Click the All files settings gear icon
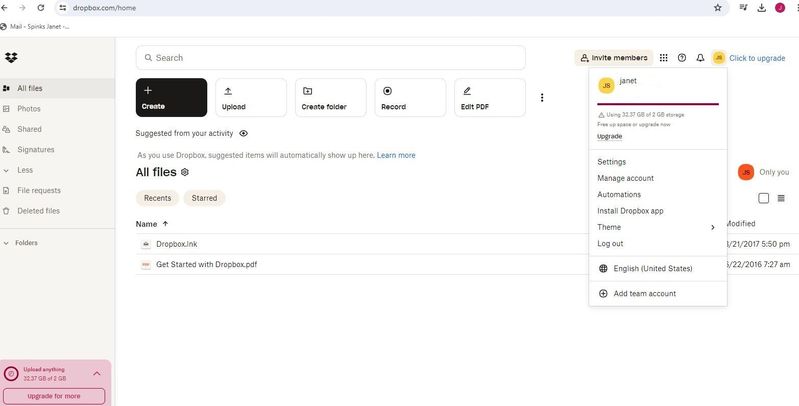The height and width of the screenshot is (406, 799). pos(185,173)
